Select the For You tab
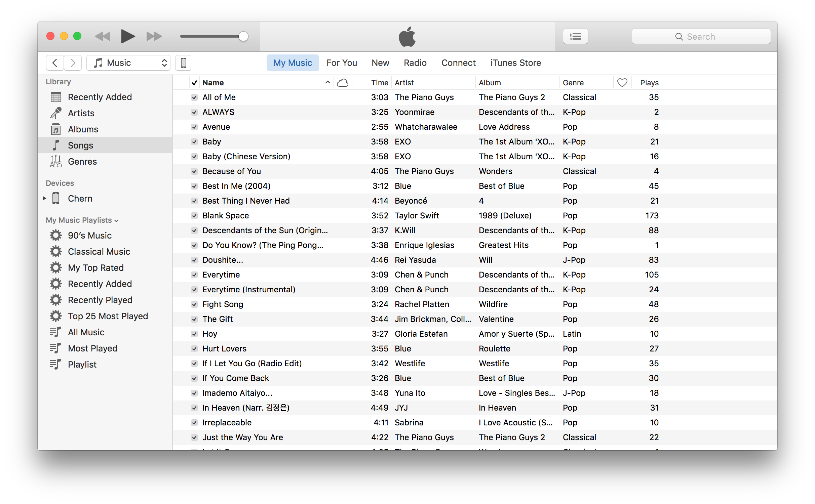The image size is (815, 504). [x=342, y=62]
